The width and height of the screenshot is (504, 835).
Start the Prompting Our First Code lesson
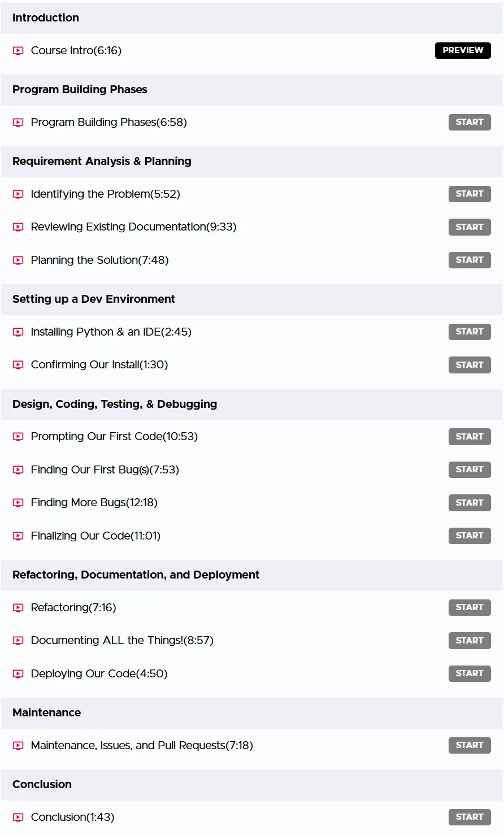(x=470, y=437)
